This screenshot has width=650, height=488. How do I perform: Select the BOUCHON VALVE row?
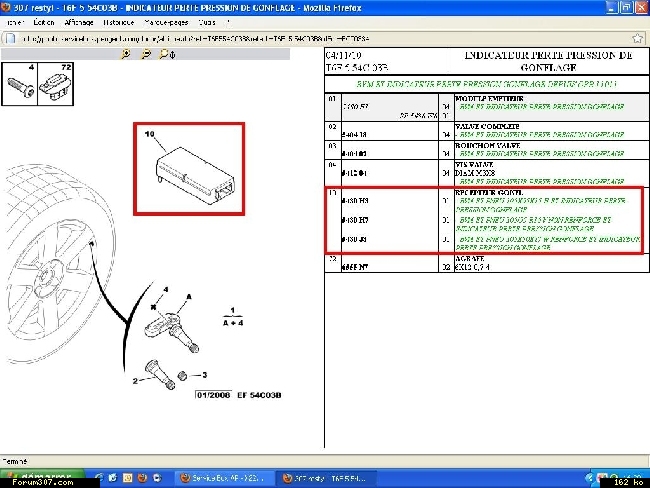[487, 149]
